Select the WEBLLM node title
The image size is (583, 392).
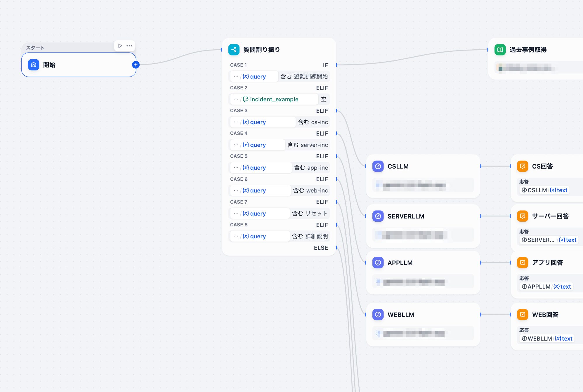coord(401,315)
